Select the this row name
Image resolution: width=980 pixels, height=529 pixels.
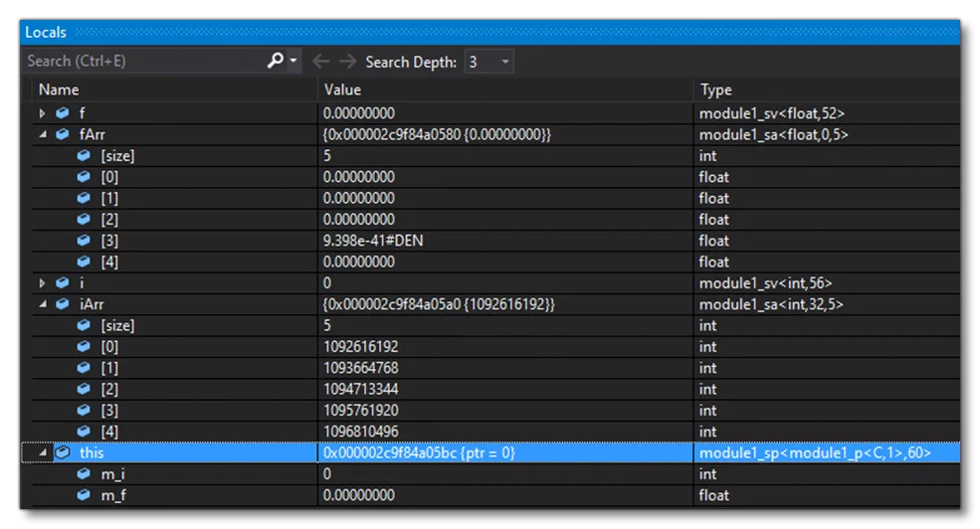point(92,452)
